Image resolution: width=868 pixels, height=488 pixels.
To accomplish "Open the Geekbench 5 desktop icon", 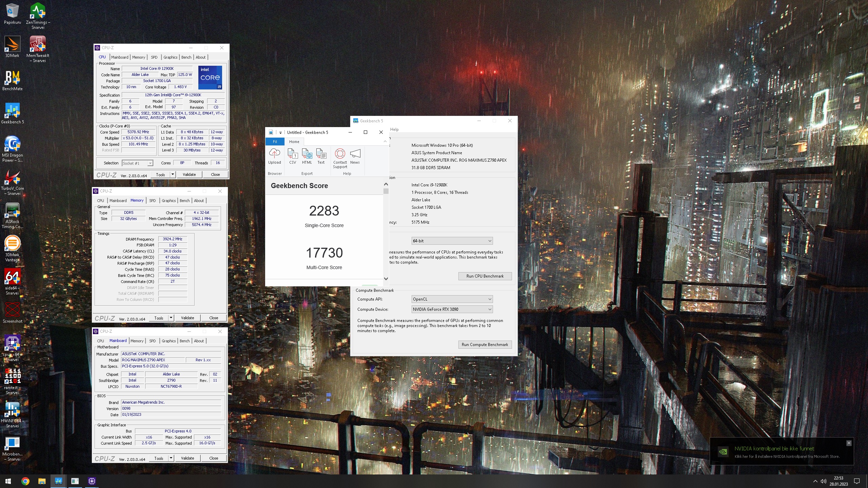I will (13, 114).
